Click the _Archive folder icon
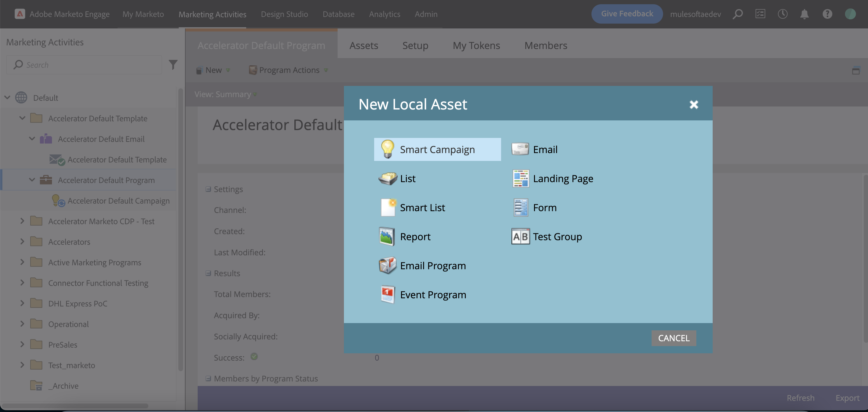The image size is (868, 412). [x=36, y=385]
